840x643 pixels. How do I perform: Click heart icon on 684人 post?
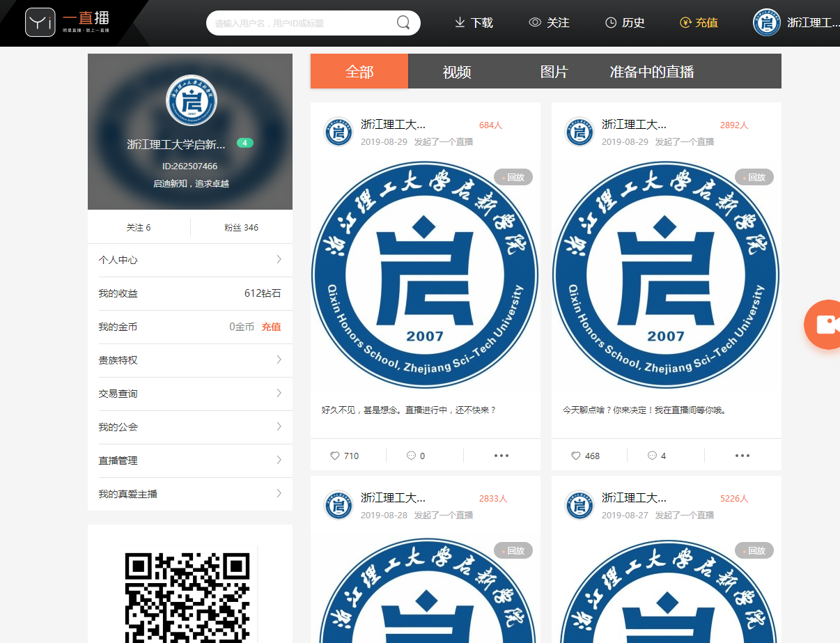[x=335, y=456]
